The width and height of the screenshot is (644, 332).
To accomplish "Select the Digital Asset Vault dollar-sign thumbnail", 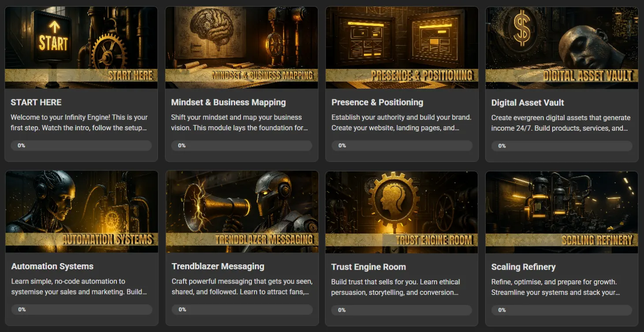I will (x=562, y=48).
